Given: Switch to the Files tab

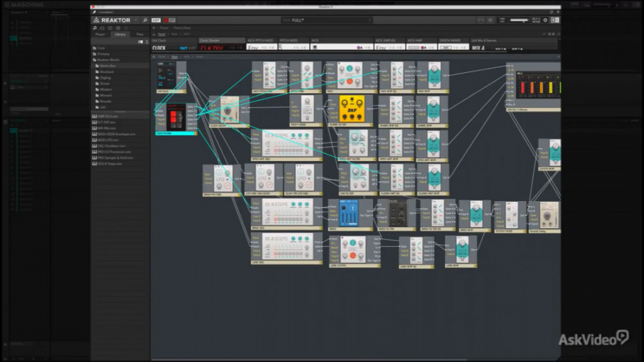Looking at the screenshot, I should (140, 34).
